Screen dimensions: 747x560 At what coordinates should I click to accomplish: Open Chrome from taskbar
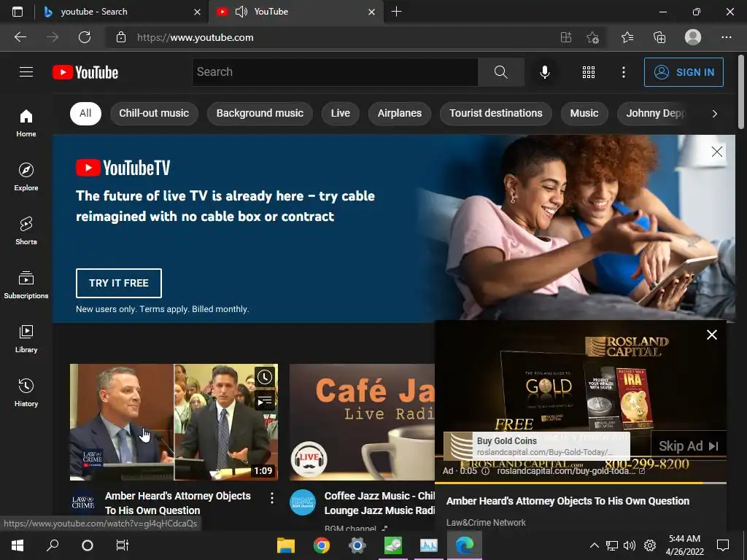[x=322, y=545]
